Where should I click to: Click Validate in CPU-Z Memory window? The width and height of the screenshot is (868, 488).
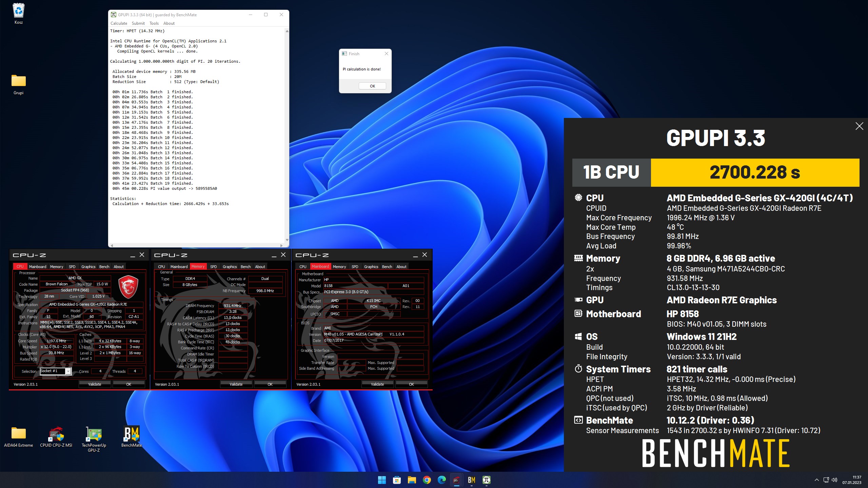click(236, 384)
